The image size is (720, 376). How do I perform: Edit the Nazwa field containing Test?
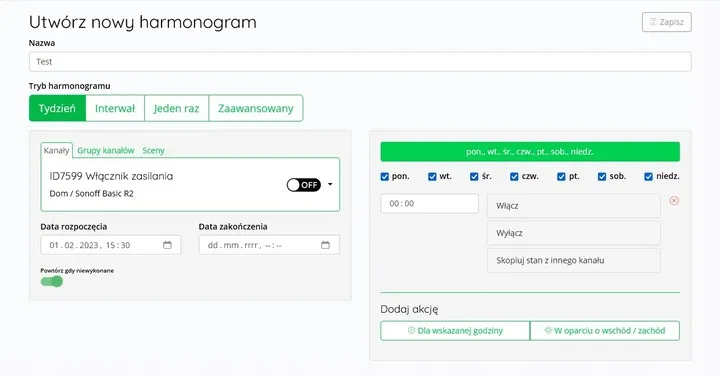point(360,62)
